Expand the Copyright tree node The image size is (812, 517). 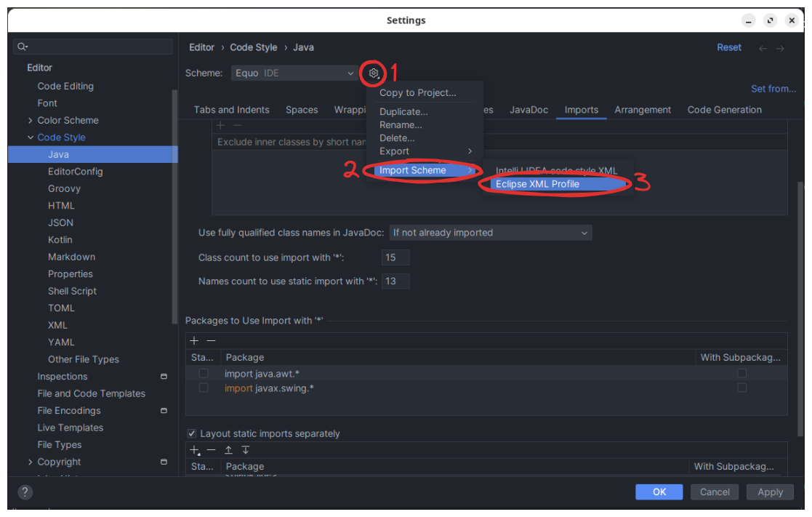point(30,462)
